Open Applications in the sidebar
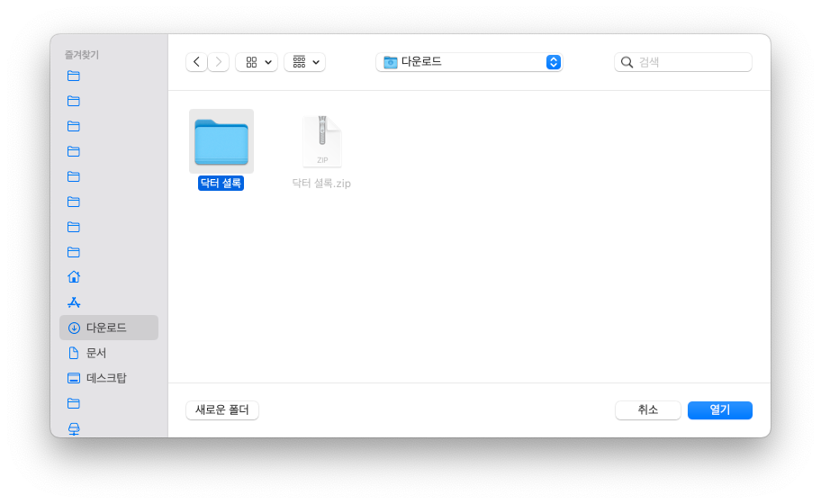The image size is (821, 504). point(74,302)
